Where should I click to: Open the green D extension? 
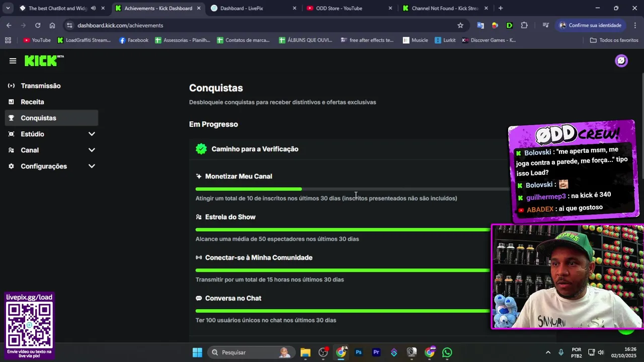click(x=509, y=25)
